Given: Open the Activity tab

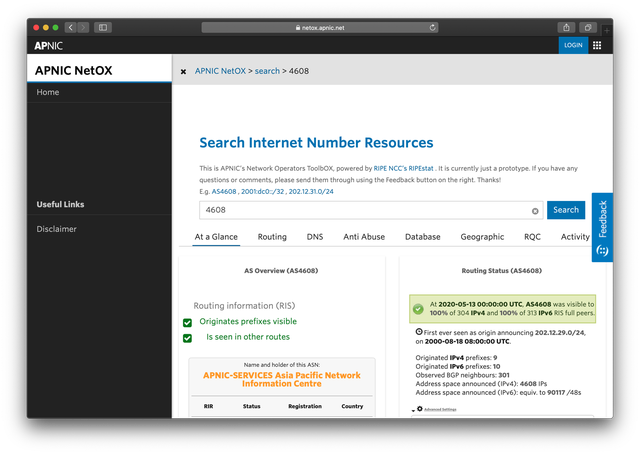Looking at the screenshot, I should (x=575, y=237).
